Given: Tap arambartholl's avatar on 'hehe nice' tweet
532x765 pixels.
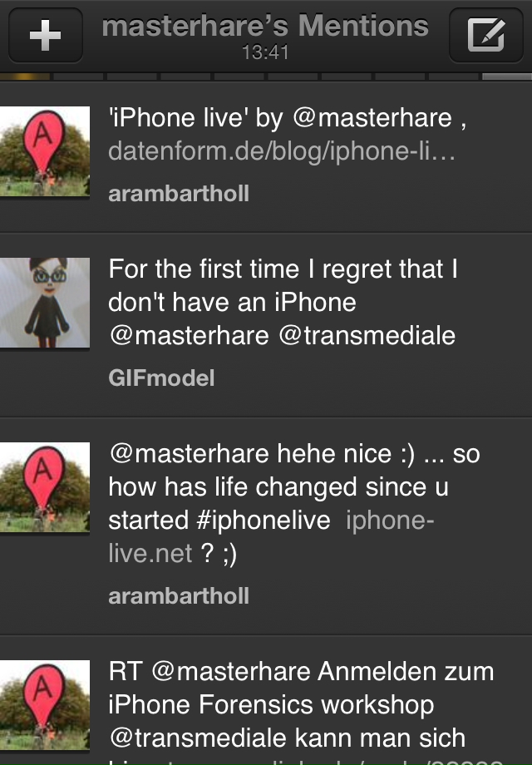Looking at the screenshot, I should [45, 488].
